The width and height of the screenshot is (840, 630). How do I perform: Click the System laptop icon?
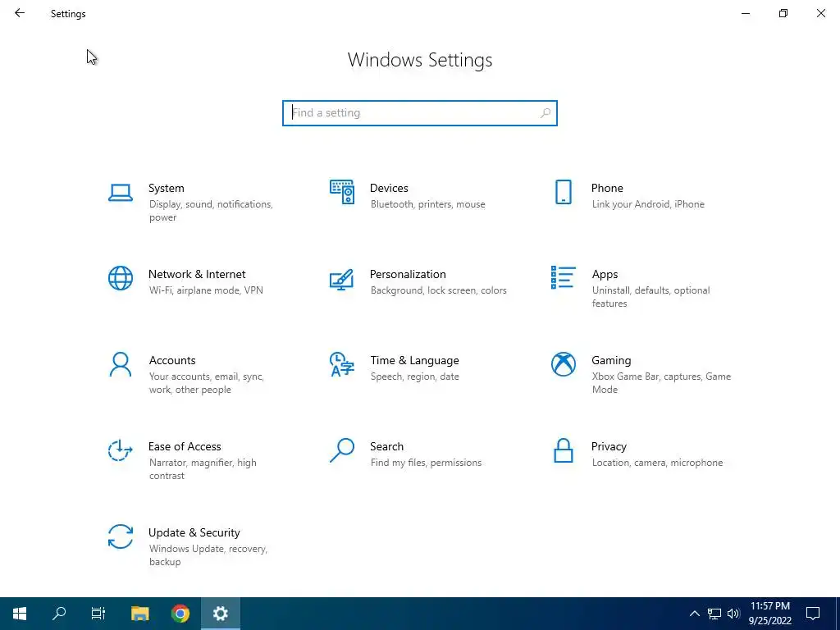(x=120, y=193)
